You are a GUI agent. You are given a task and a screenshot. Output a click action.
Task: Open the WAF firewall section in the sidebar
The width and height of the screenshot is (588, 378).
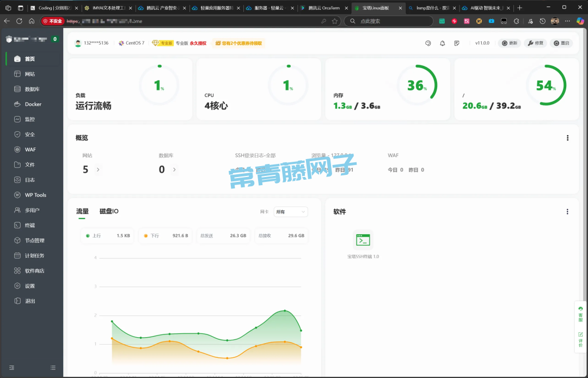pos(30,149)
